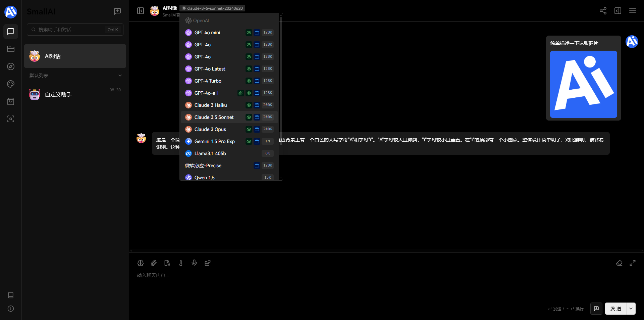This screenshot has height=320, width=644.
Task: Open the 自定义助手 assistant
Action: pyautogui.click(x=75, y=94)
